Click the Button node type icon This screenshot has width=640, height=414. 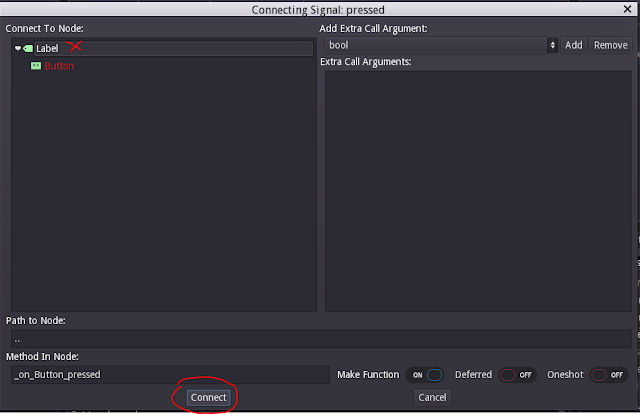point(36,66)
